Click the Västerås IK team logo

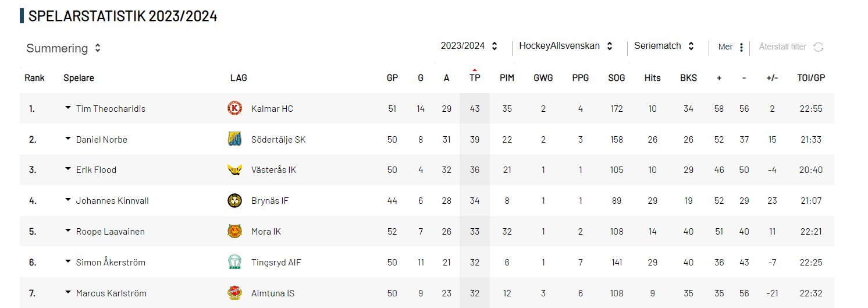click(234, 170)
